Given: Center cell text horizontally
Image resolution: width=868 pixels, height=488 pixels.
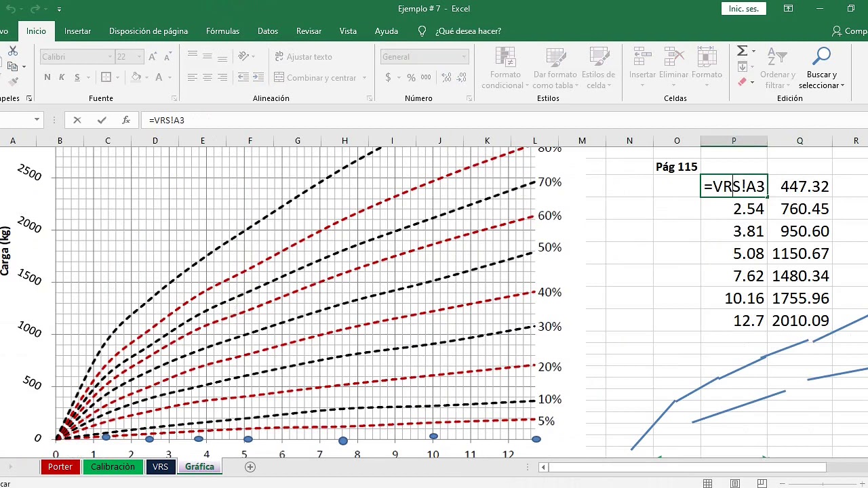Looking at the screenshot, I should point(208,78).
